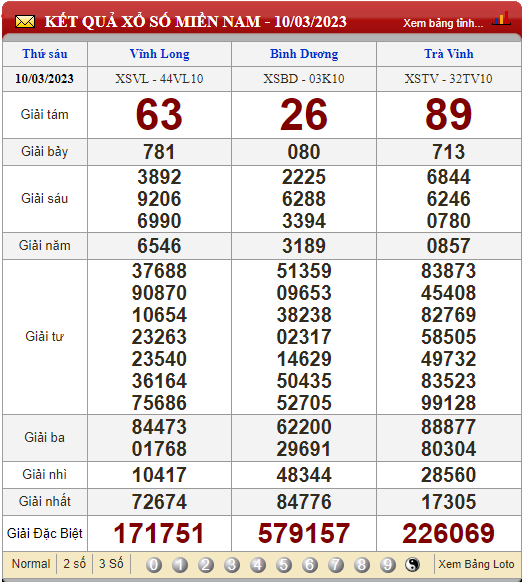Open the Trà Vinh province link

tap(449, 54)
